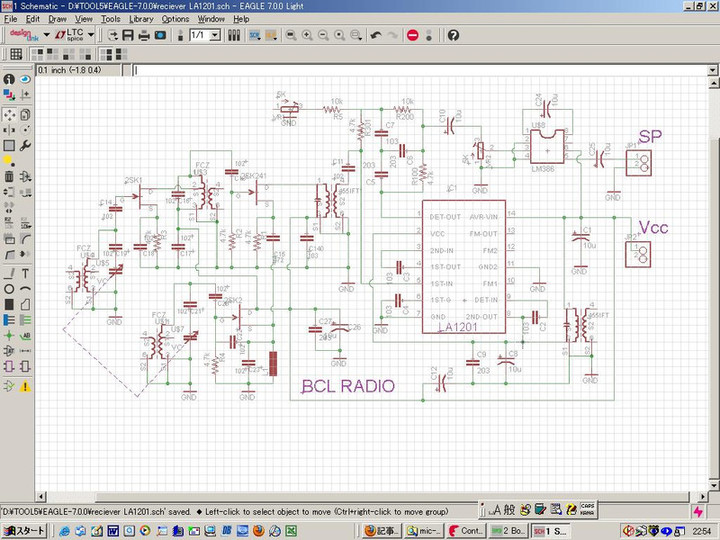Expand the LTC spice dropdown arrow
Image resolution: width=720 pixels, height=540 pixels.
91,35
